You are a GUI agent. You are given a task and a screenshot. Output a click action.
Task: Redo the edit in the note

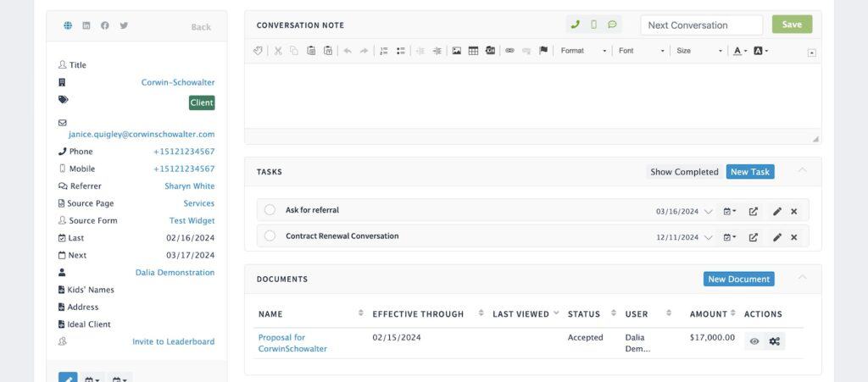coord(364,51)
